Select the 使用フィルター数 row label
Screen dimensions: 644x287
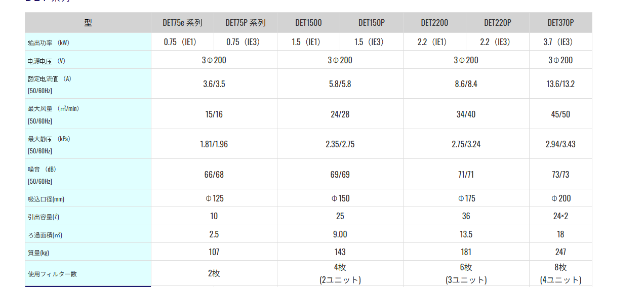click(x=52, y=274)
